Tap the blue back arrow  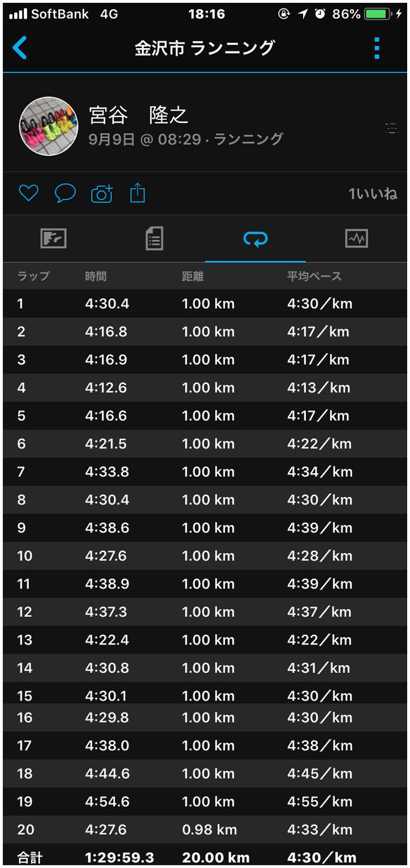(x=19, y=48)
